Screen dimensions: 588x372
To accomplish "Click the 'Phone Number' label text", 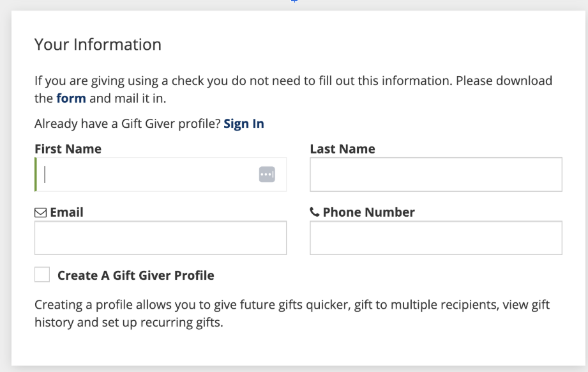I will coord(368,213).
